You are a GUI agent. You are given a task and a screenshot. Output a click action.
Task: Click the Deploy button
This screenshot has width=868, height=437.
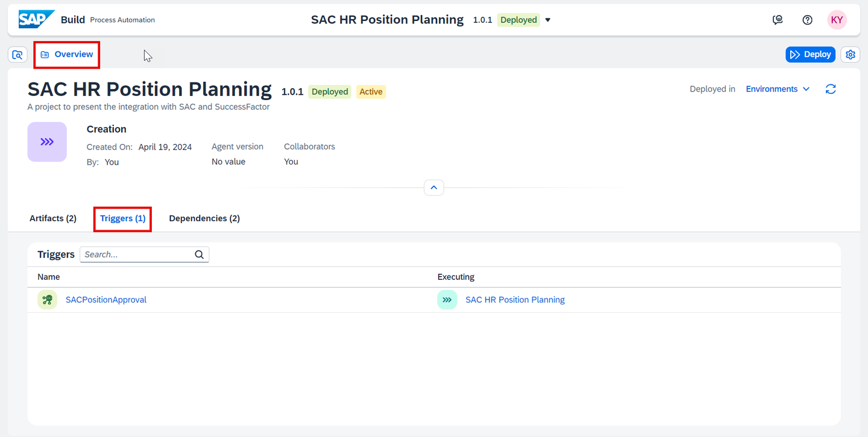coord(810,54)
